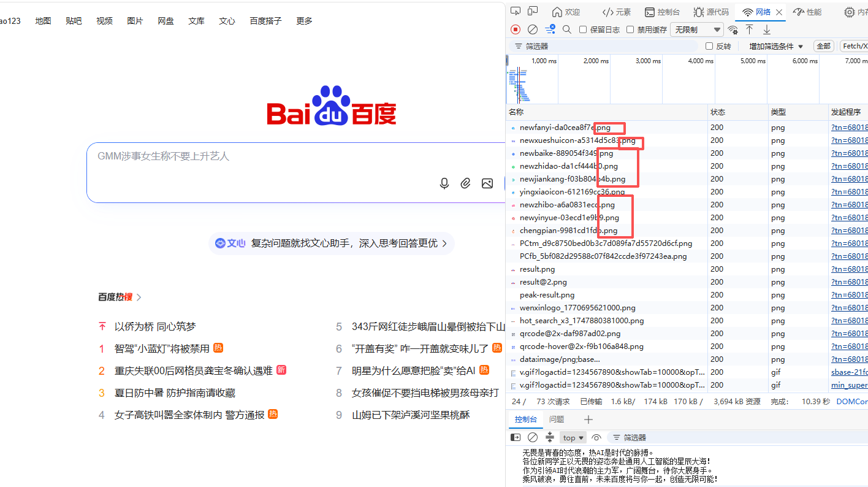This screenshot has height=487, width=868.
Task: Sort requests by 状态 column header
Action: pyautogui.click(x=738, y=112)
